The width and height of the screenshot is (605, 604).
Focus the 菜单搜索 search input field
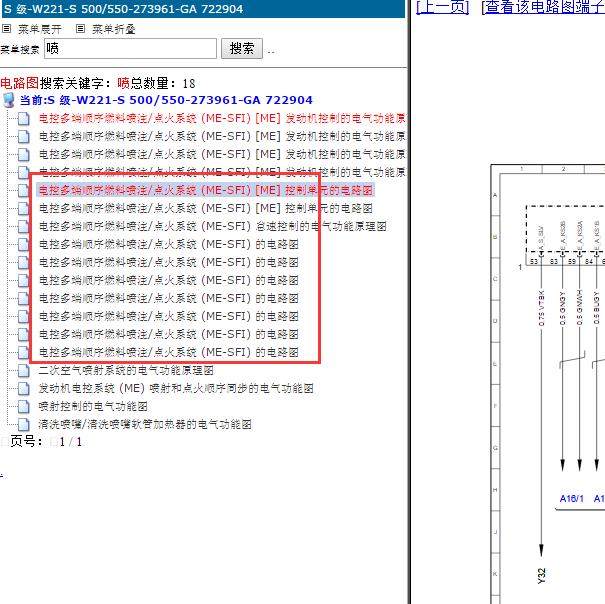pos(130,49)
